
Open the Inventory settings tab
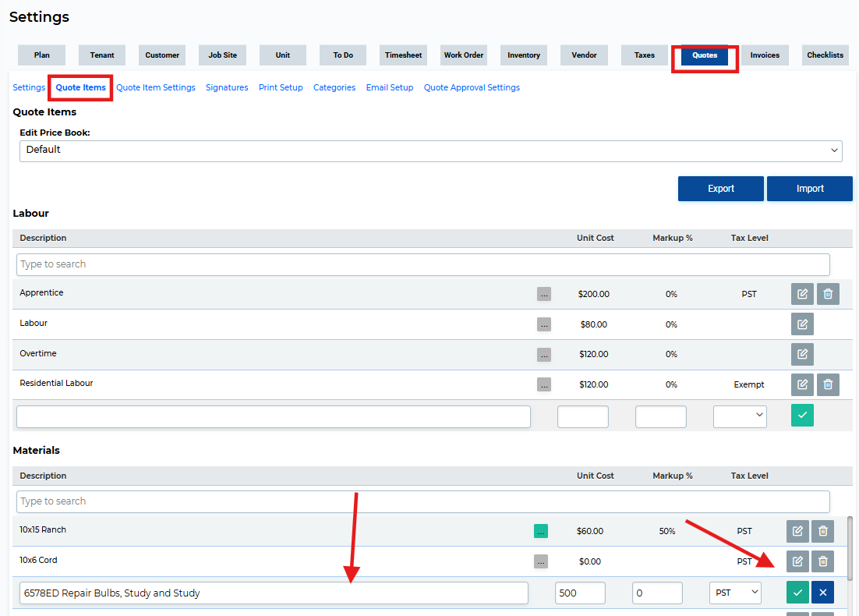pyautogui.click(x=524, y=55)
